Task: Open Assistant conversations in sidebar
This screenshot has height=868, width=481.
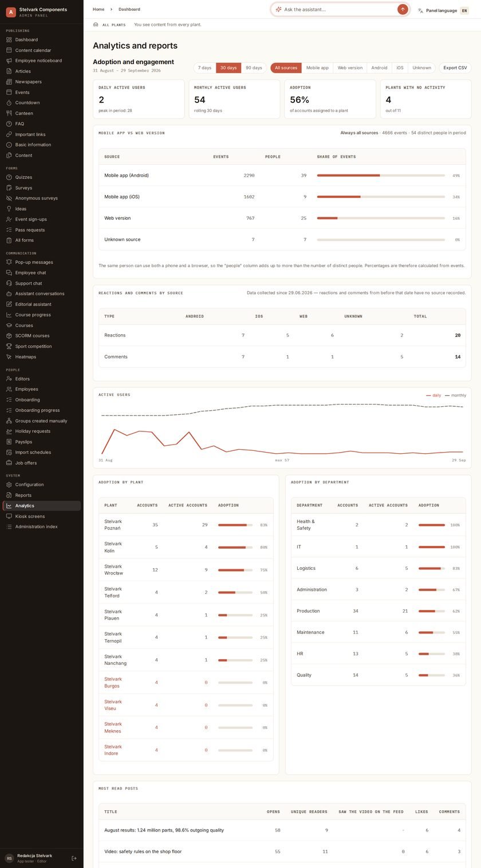Action: (x=42, y=294)
